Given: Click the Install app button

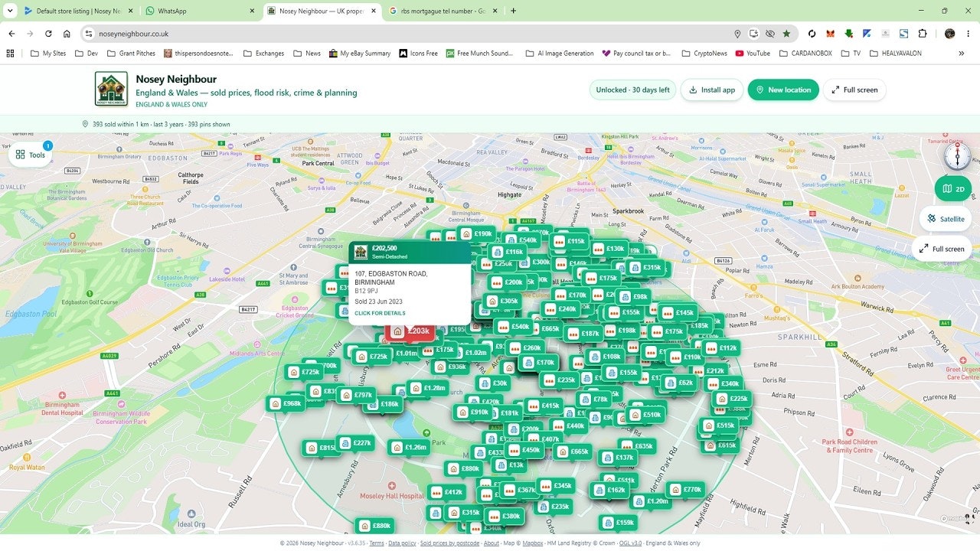Looking at the screenshot, I should (x=711, y=90).
